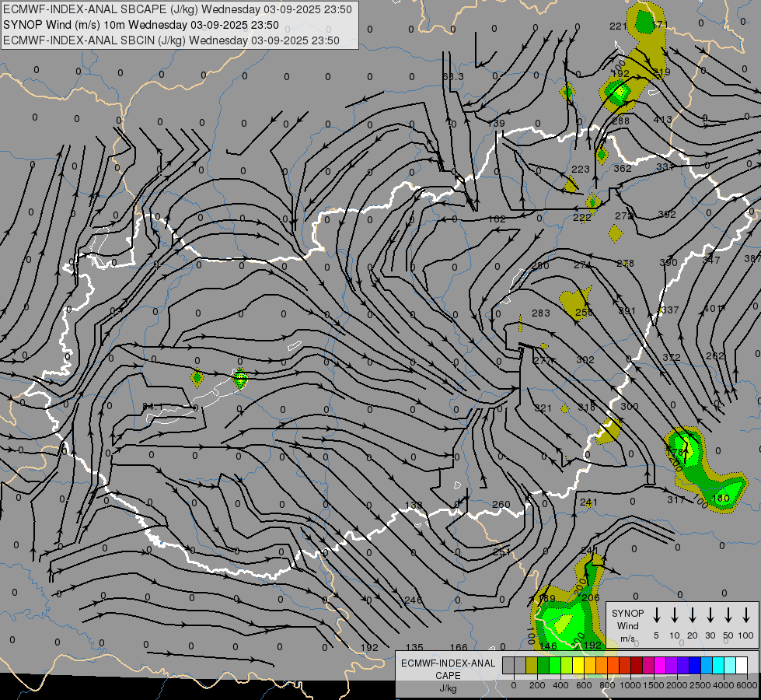Click the map value '317'
The image size is (761, 700).
tap(675, 499)
